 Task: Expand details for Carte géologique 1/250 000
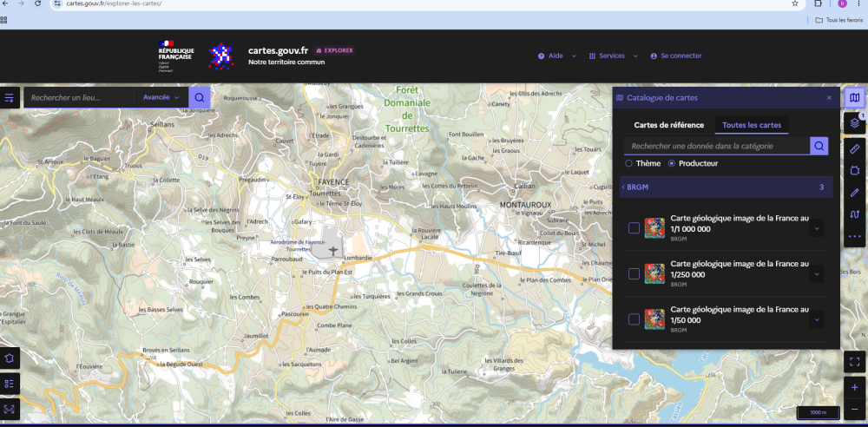coord(817,273)
